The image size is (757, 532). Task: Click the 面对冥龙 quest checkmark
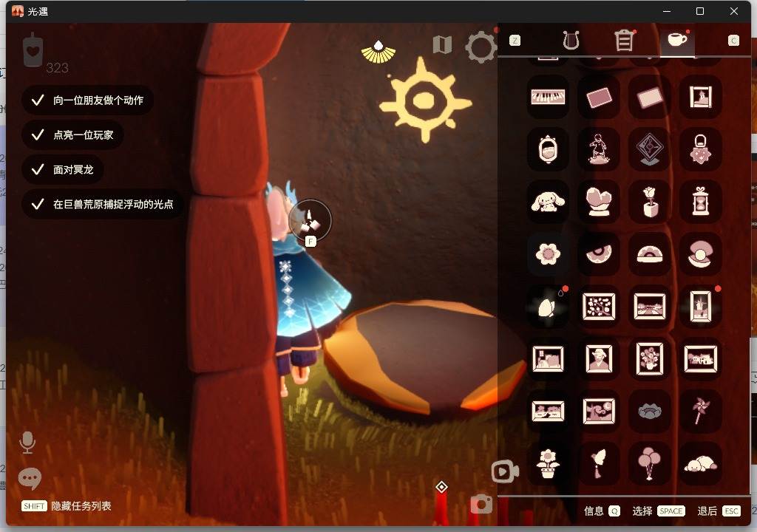click(x=38, y=170)
